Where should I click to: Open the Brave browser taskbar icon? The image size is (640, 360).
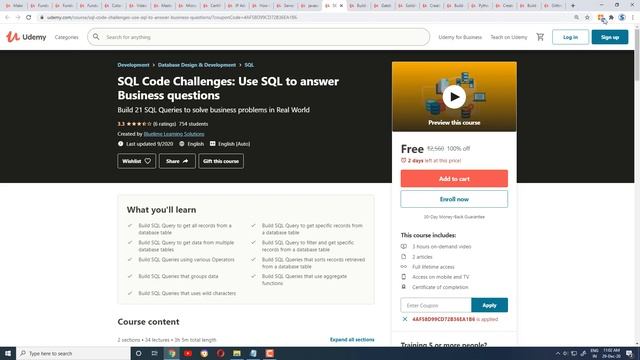204,353
